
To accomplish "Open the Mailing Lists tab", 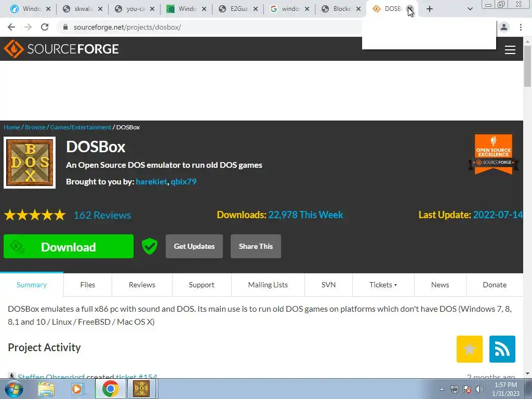I will coord(268,285).
